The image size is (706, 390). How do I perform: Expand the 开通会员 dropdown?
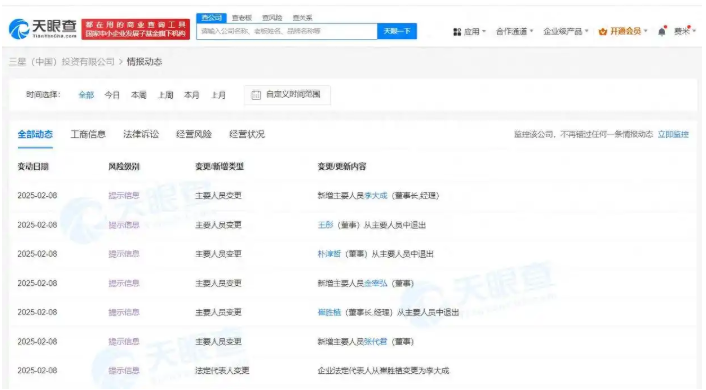pos(629,32)
